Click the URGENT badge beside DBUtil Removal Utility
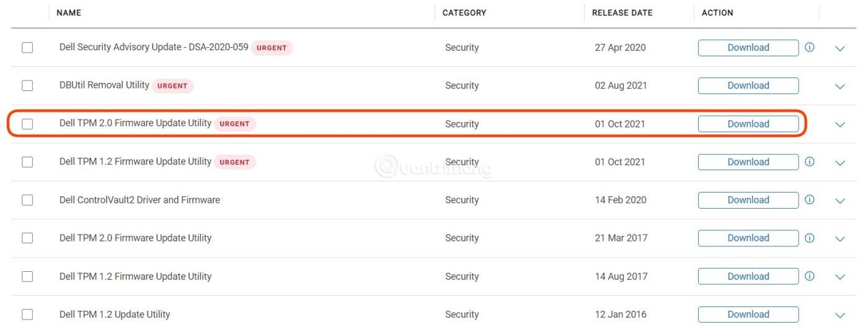The image size is (868, 330). (x=172, y=86)
